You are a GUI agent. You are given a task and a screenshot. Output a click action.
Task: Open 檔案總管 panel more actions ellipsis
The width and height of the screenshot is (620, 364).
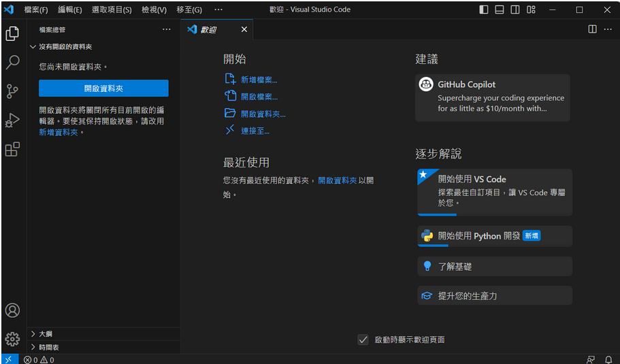[167, 29]
